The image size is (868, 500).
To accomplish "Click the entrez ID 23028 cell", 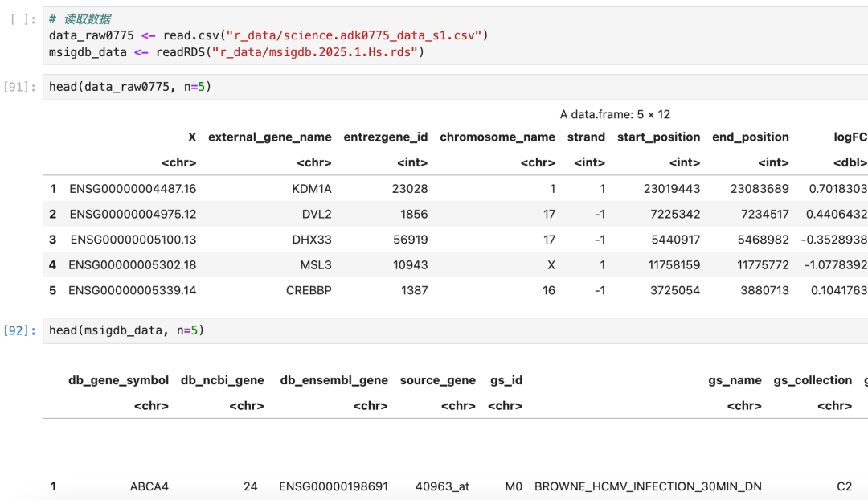I will [x=410, y=189].
